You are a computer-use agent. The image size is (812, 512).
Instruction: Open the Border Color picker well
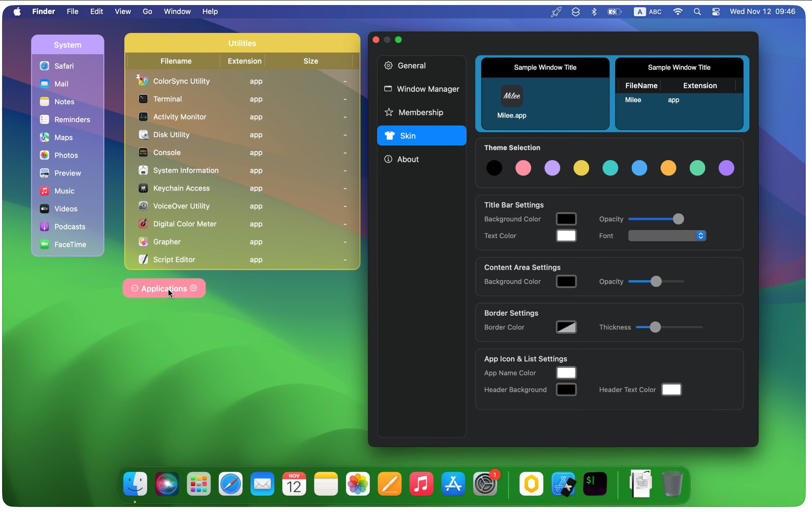coord(566,327)
